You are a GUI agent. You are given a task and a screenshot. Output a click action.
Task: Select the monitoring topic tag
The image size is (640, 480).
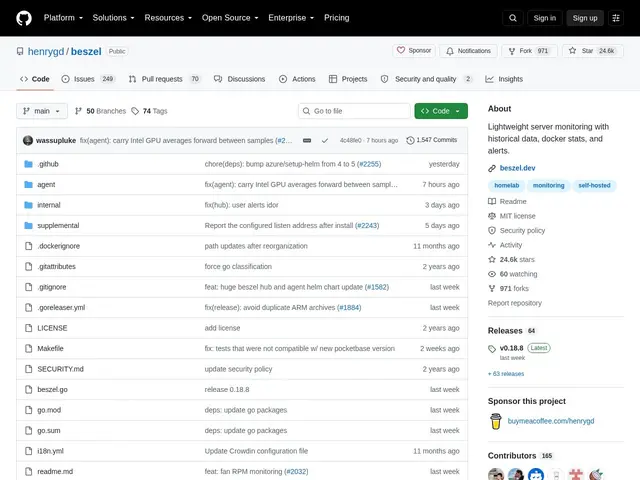[549, 185]
